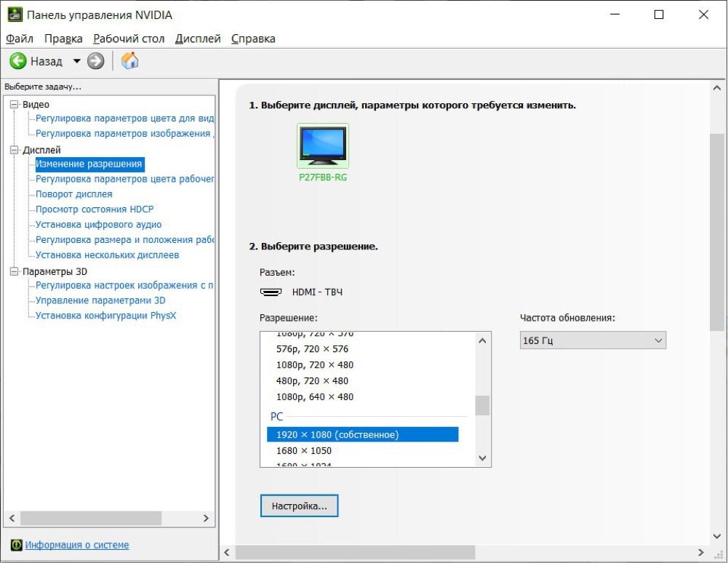Close the NVIDIA control panel window
The height and width of the screenshot is (563, 728).
tap(703, 15)
